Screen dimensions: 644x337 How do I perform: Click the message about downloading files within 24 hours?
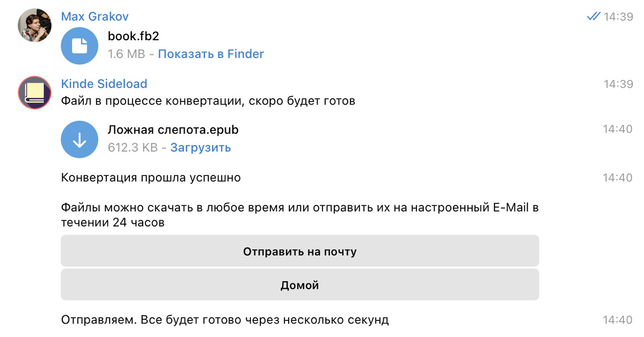point(299,215)
